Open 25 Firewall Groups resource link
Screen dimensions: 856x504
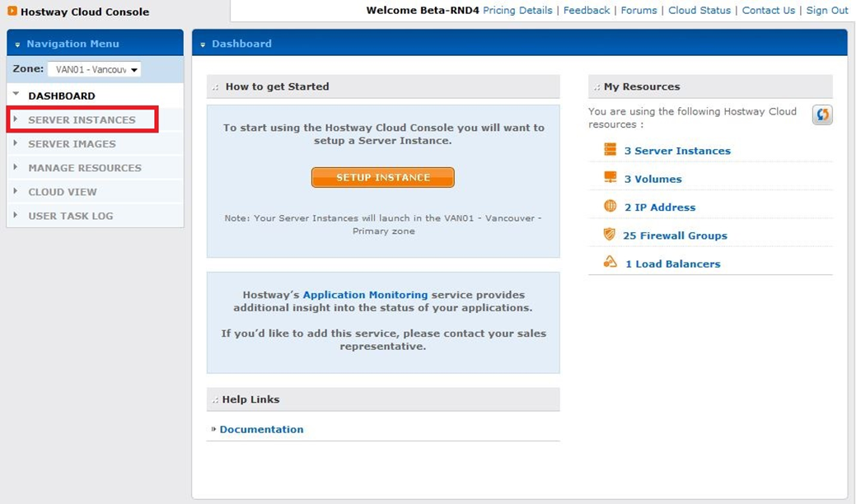[x=676, y=236]
